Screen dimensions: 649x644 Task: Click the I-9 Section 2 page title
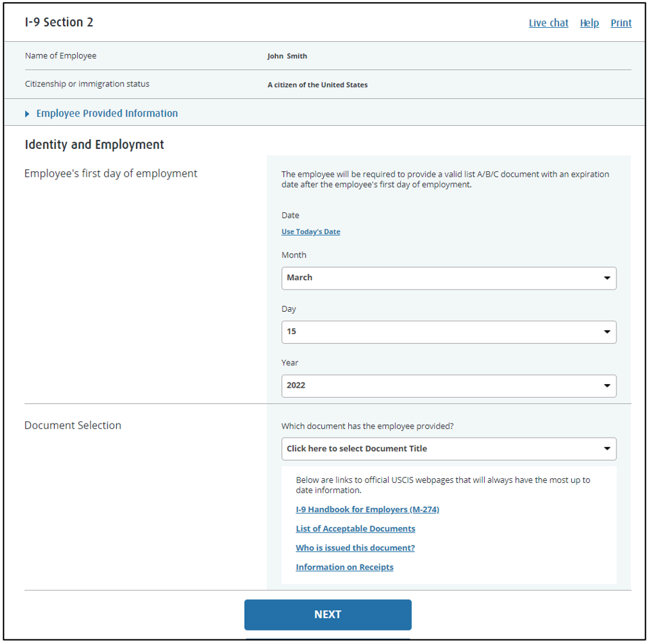[59, 22]
